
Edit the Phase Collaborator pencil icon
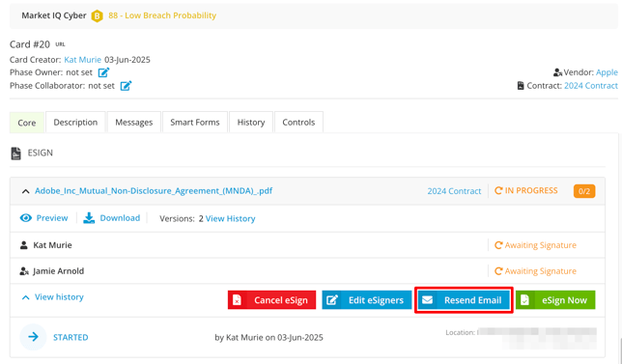pos(126,86)
